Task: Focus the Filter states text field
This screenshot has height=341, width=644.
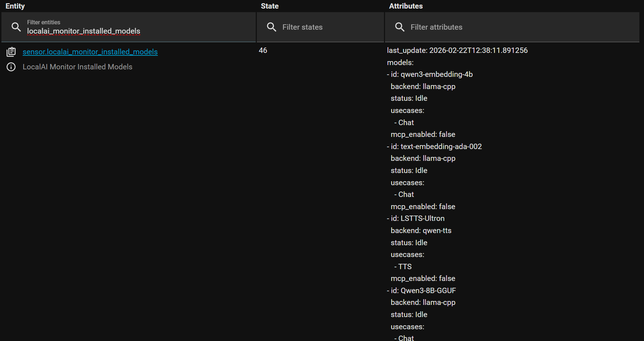Action: (329, 27)
